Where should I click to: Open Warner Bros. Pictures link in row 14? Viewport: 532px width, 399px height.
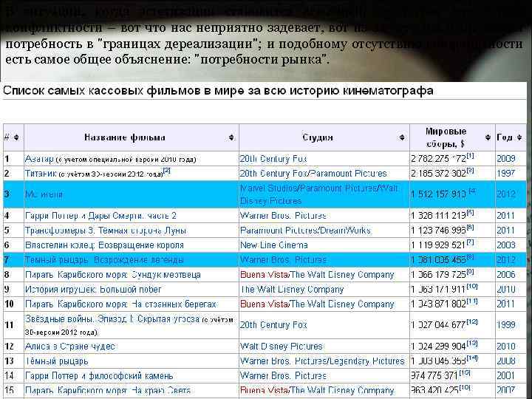(x=283, y=376)
